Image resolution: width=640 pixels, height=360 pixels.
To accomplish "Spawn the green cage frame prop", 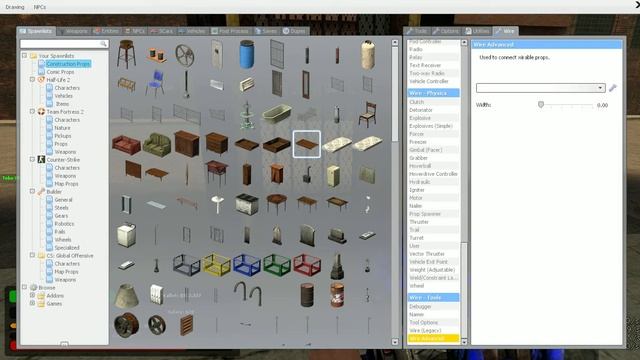I will [x=277, y=264].
